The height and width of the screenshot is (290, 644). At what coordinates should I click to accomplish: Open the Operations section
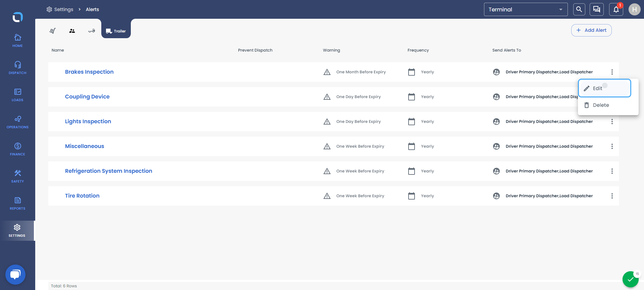pos(17,122)
